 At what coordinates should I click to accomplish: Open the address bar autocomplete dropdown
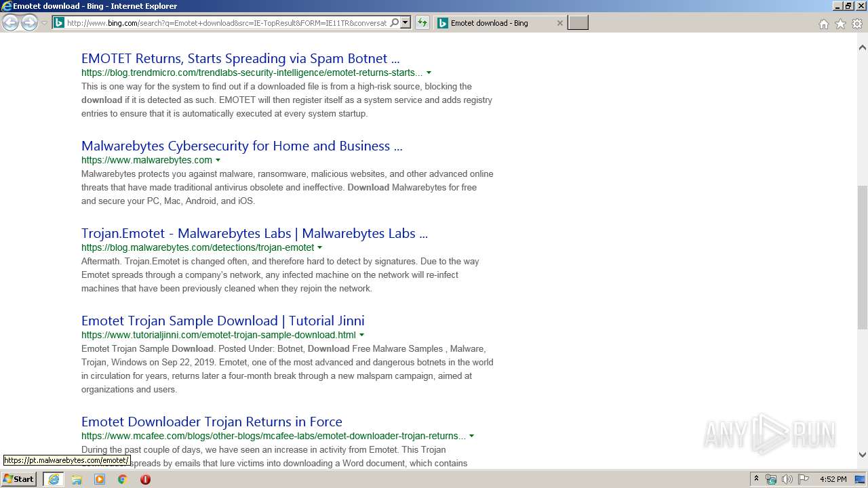pyautogui.click(x=406, y=23)
